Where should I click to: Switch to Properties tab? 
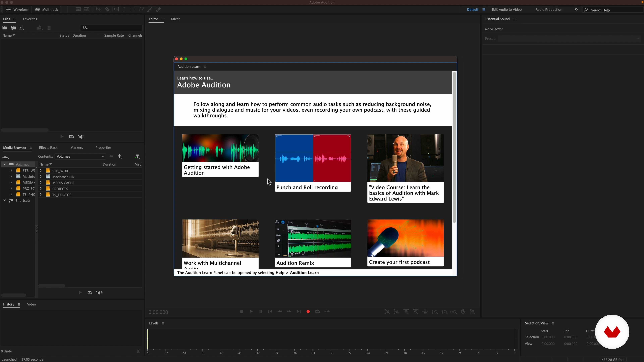103,148
